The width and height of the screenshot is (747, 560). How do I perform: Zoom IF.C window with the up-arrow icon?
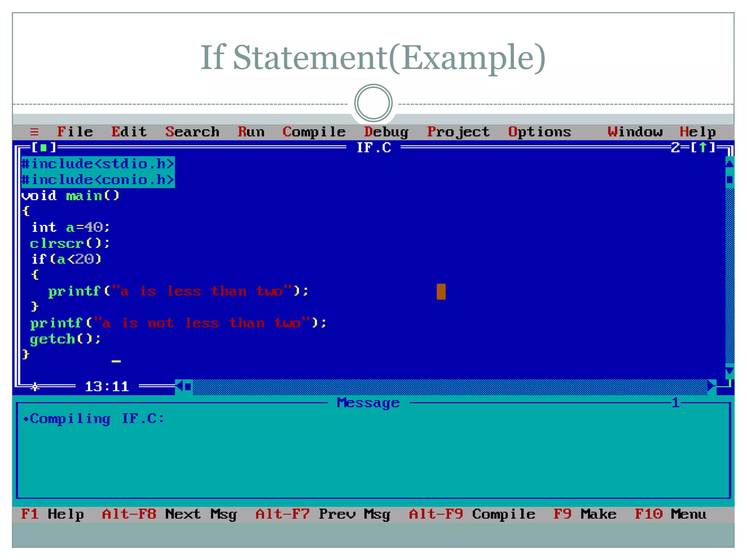[x=703, y=148]
